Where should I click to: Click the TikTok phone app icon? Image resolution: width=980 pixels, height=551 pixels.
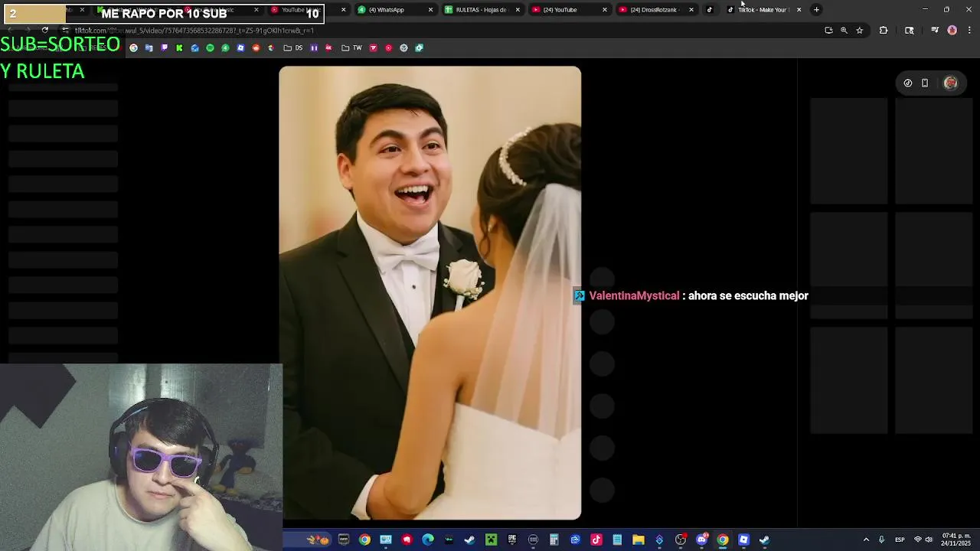(x=925, y=83)
